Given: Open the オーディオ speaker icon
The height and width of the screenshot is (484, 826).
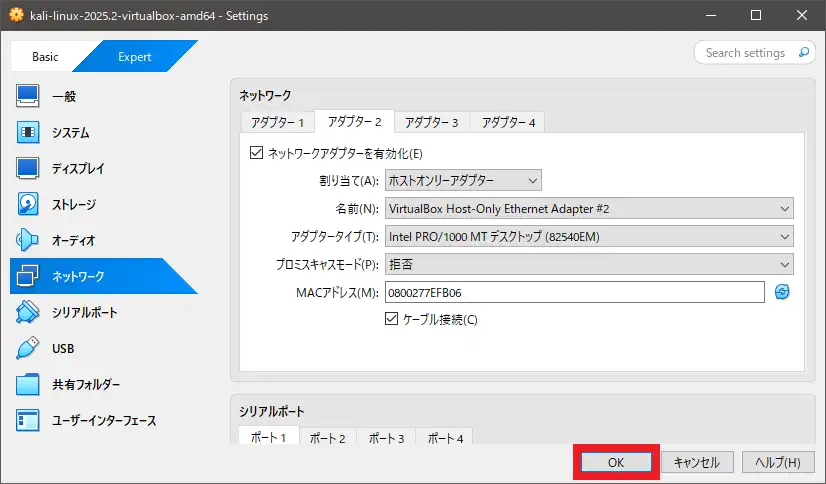Looking at the screenshot, I should tap(27, 240).
